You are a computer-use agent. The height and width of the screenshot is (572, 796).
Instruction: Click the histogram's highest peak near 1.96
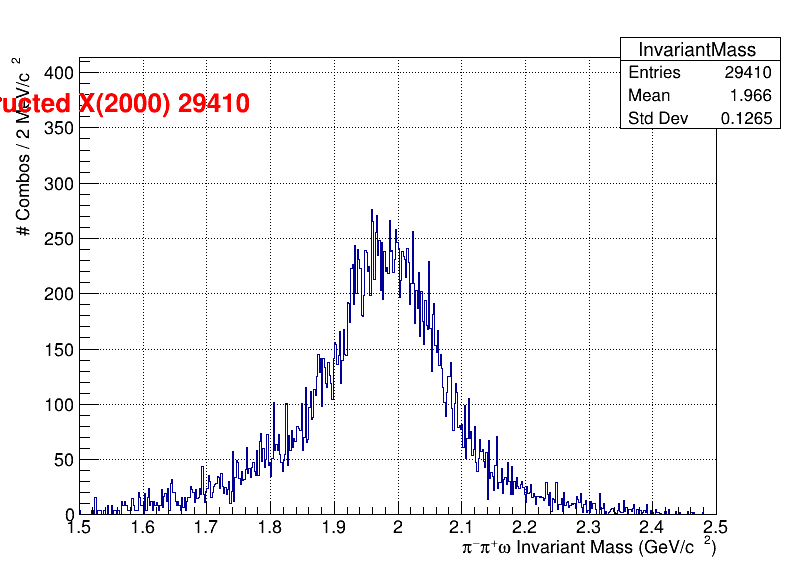click(372, 210)
